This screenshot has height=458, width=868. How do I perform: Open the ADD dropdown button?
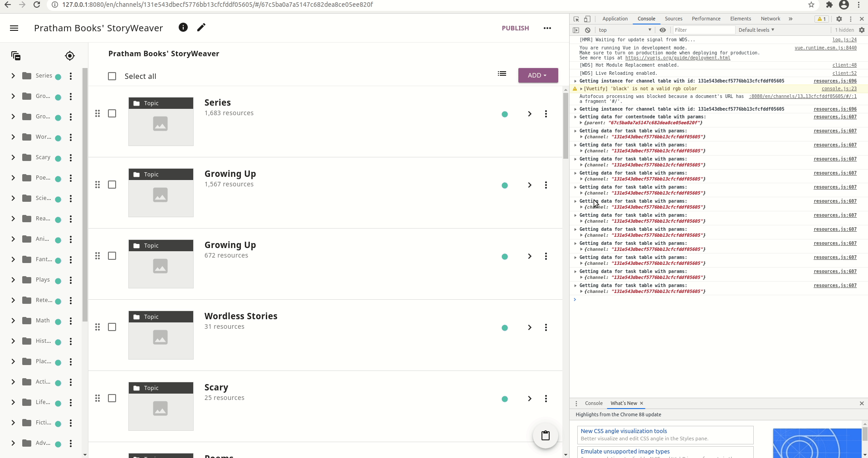538,75
